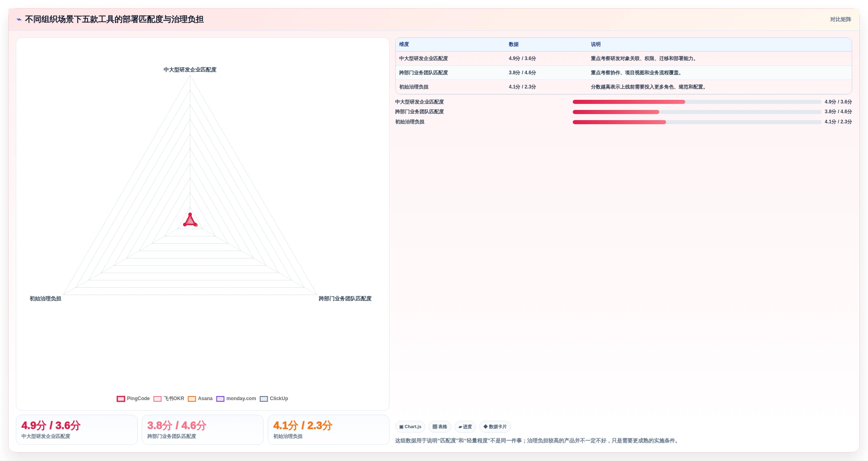Toggle the PingCode legend swatch
The image size is (868, 461).
pyautogui.click(x=121, y=399)
